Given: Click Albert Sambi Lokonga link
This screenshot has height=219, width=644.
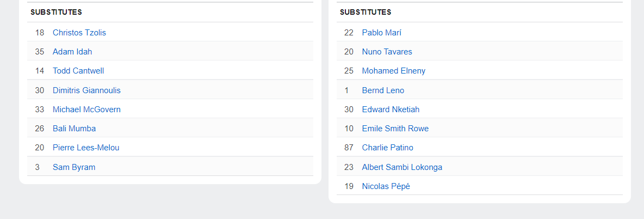Looking at the screenshot, I should click(402, 167).
